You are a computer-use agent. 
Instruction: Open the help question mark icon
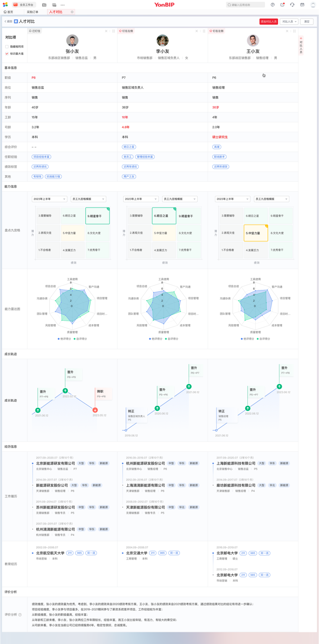(273, 5)
